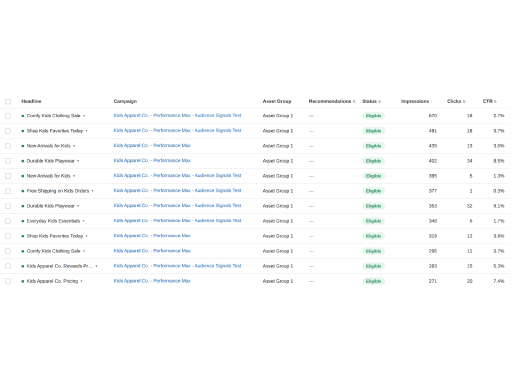Screen dimensions: 512x384
Task: Click the Headline column header
Action: coord(31,101)
